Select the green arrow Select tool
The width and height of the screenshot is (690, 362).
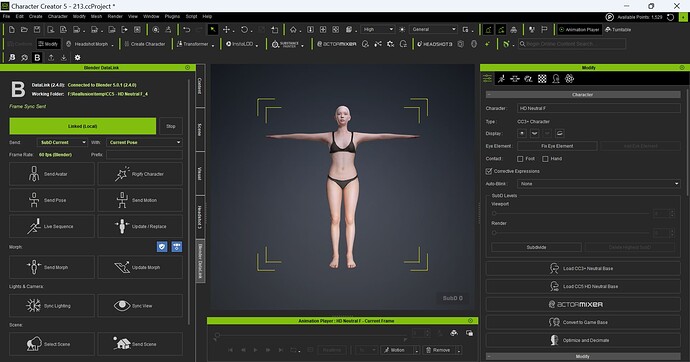[x=213, y=29]
